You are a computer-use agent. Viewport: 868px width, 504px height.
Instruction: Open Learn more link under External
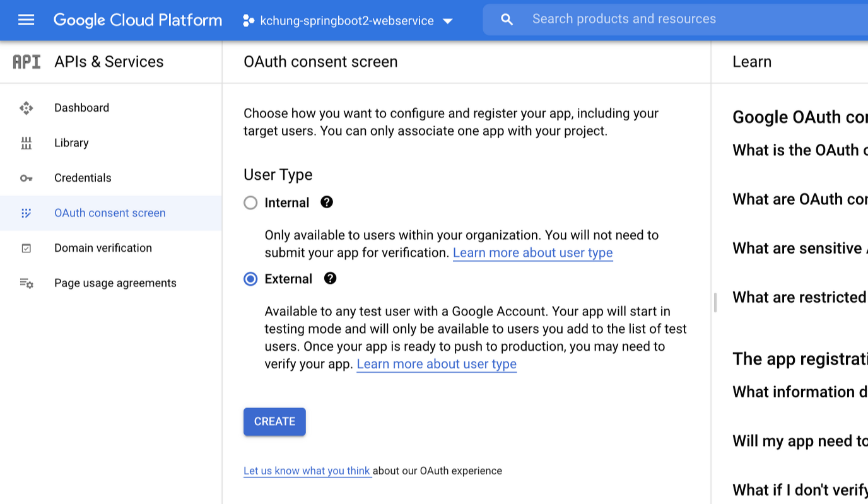pos(437,364)
